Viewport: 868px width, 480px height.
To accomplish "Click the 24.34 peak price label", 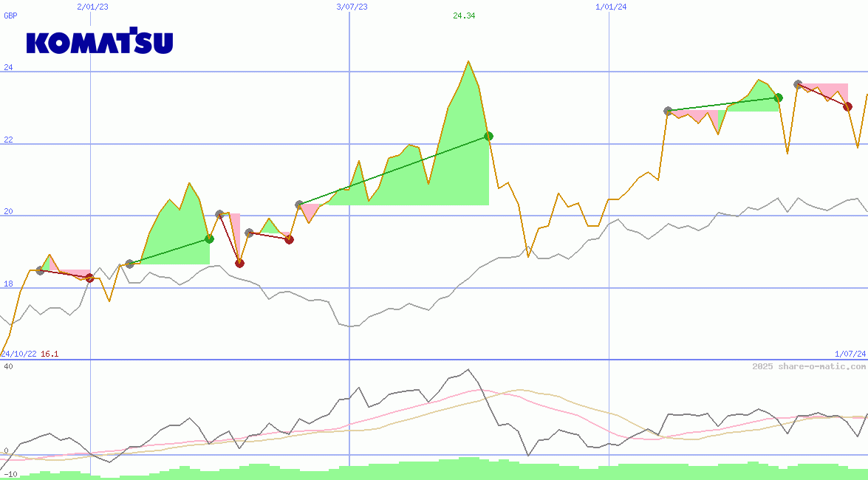I will (464, 16).
